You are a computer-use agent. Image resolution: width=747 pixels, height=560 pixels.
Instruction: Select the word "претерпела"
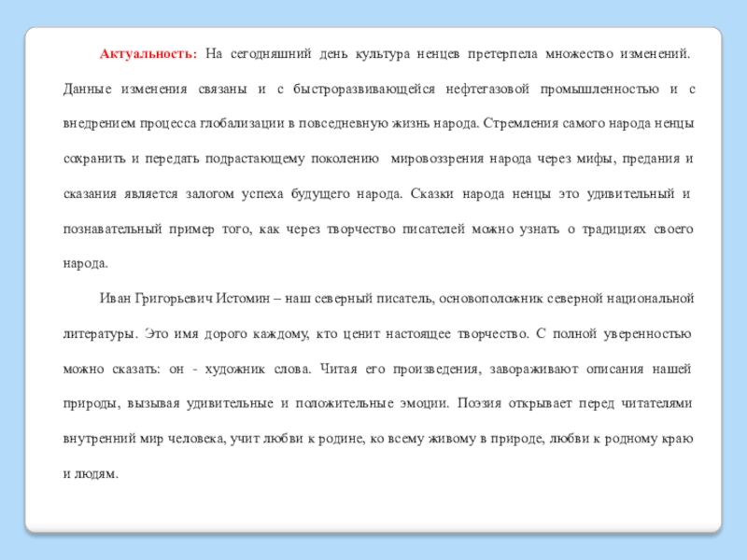(503, 54)
